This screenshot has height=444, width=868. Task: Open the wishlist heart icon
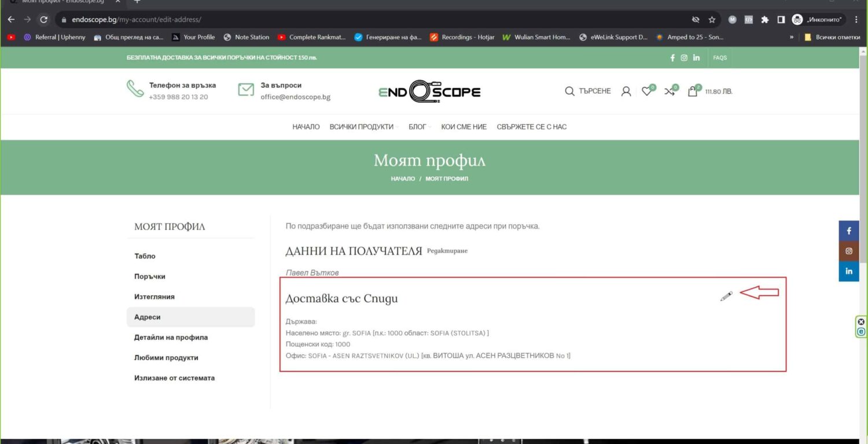[647, 91]
